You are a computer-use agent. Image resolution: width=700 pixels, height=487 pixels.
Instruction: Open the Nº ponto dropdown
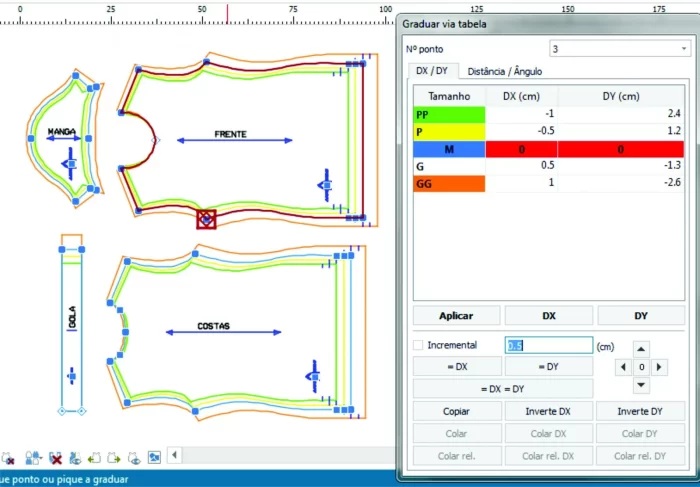tap(619, 48)
